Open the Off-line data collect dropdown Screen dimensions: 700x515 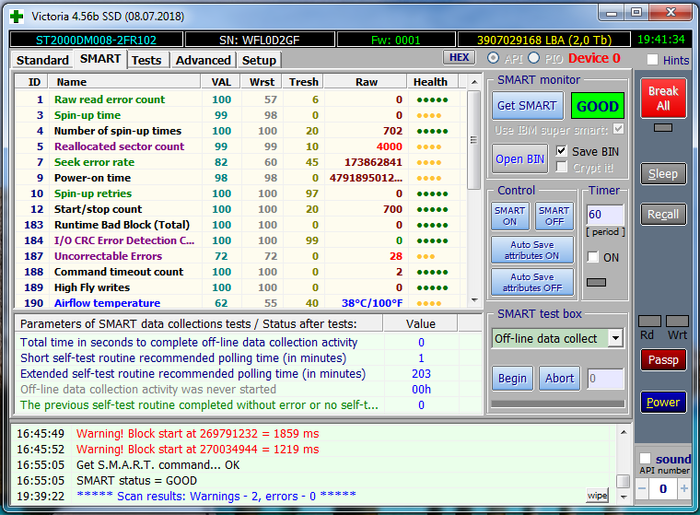click(616, 338)
